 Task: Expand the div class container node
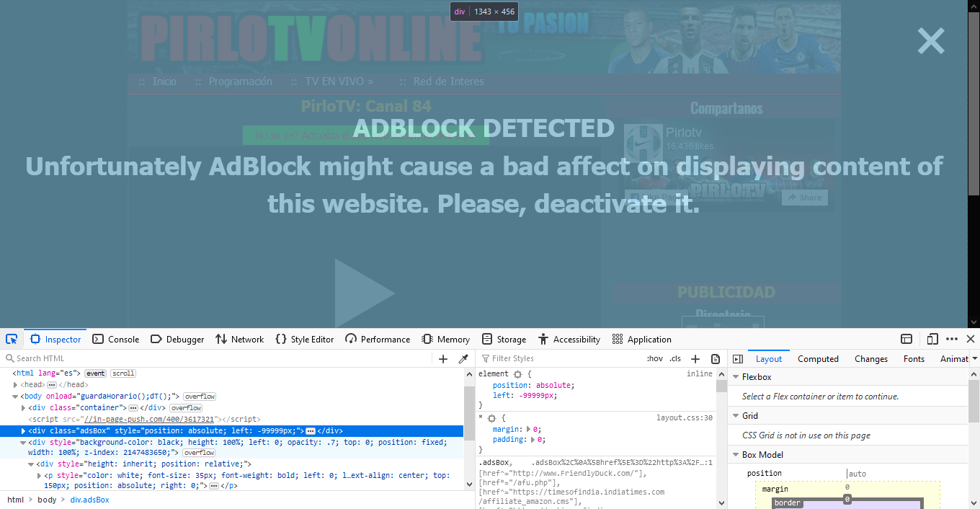tap(23, 408)
